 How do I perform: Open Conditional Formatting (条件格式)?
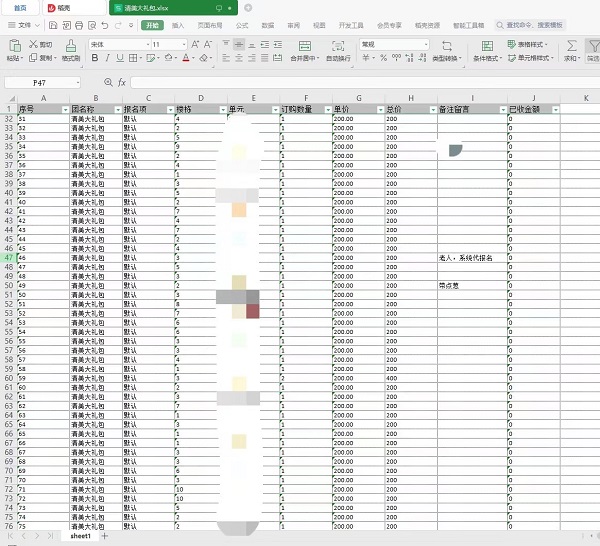487,50
